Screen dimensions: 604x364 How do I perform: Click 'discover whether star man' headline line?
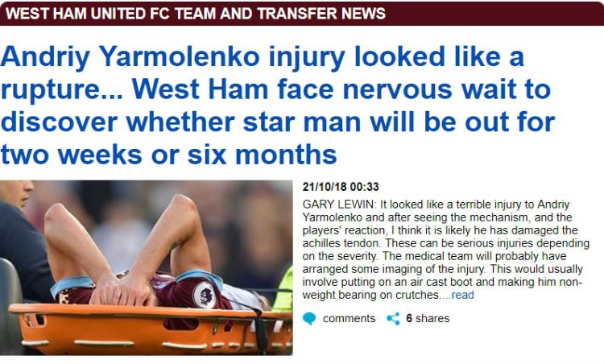pos(180,122)
